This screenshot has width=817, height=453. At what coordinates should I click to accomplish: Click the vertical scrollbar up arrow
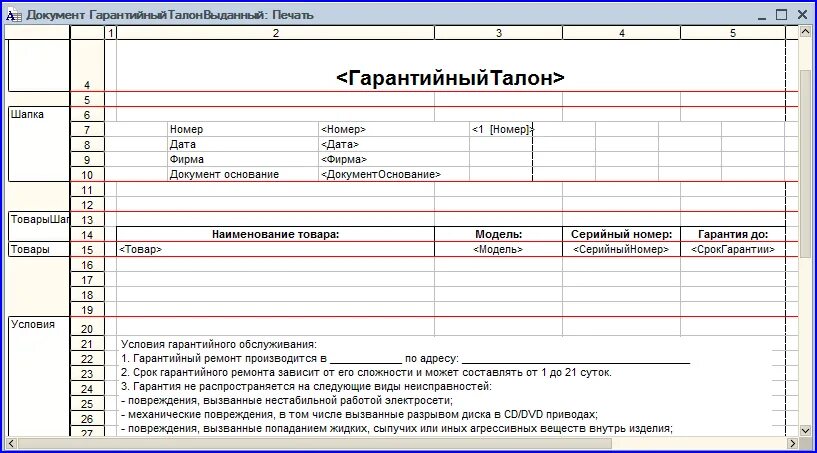(805, 32)
